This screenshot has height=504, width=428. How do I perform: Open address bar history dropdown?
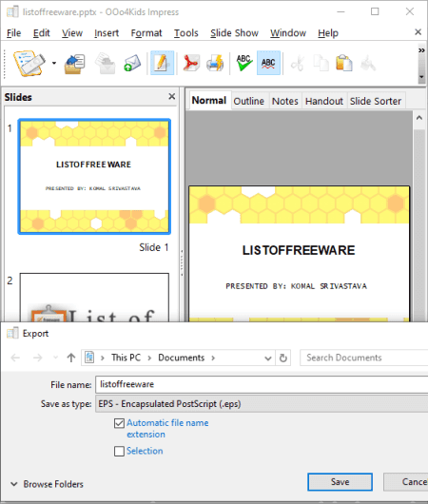tap(267, 359)
